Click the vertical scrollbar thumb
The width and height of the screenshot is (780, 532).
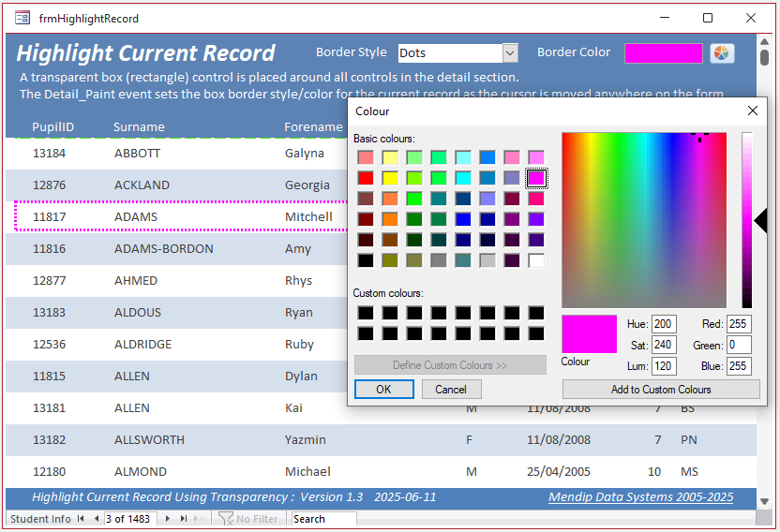click(765, 57)
